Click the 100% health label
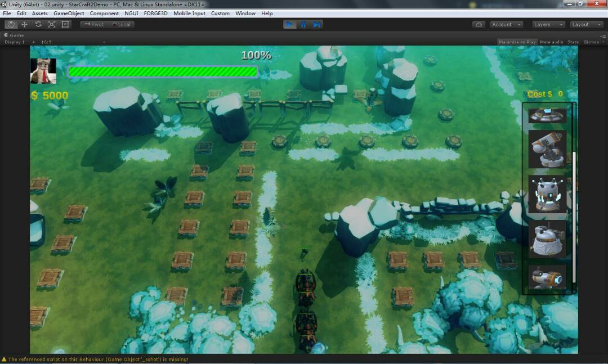This screenshot has height=364, width=608. click(256, 56)
